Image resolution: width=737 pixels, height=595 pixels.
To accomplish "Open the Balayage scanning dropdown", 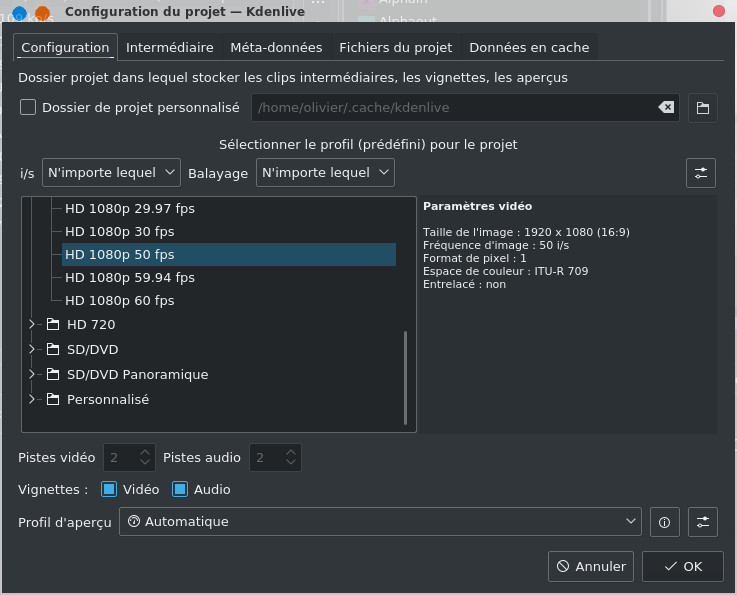I will pyautogui.click(x=325, y=173).
